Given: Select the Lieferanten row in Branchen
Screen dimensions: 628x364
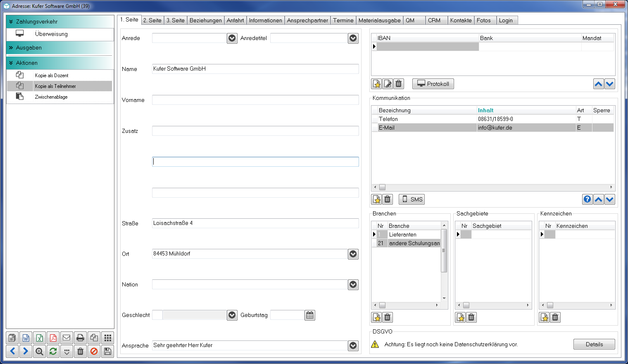Looking at the screenshot, I should pyautogui.click(x=407, y=234).
